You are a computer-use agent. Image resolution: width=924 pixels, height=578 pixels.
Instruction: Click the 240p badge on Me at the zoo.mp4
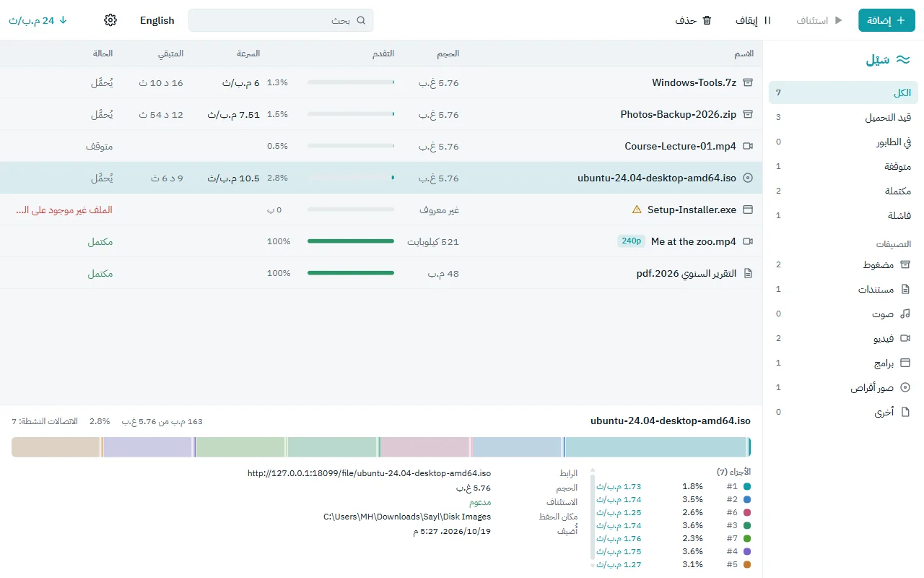(631, 241)
